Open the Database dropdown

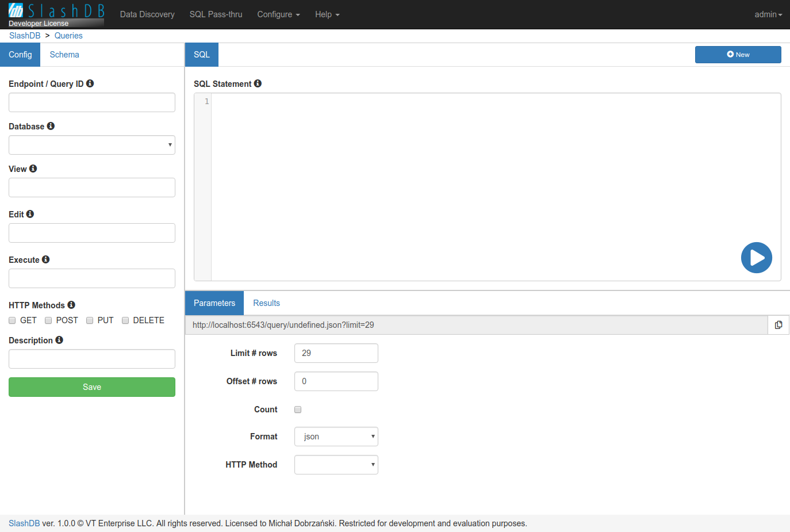click(x=92, y=145)
